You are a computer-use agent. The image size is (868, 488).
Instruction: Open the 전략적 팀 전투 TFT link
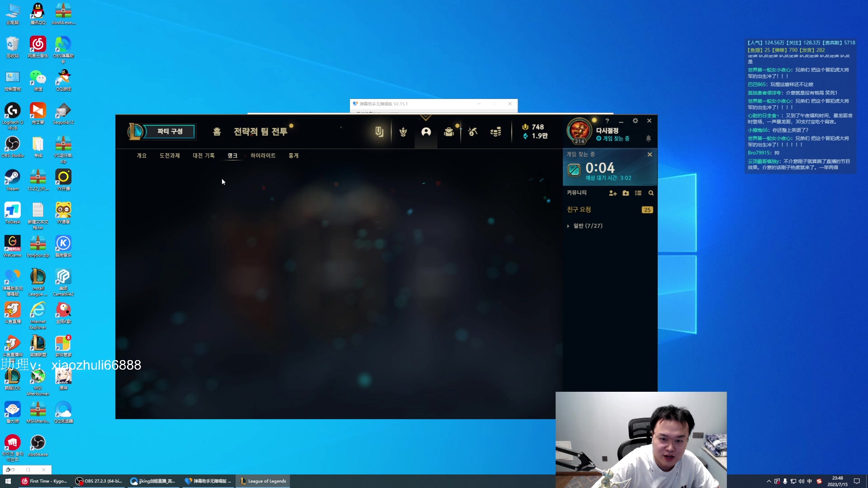(x=260, y=131)
